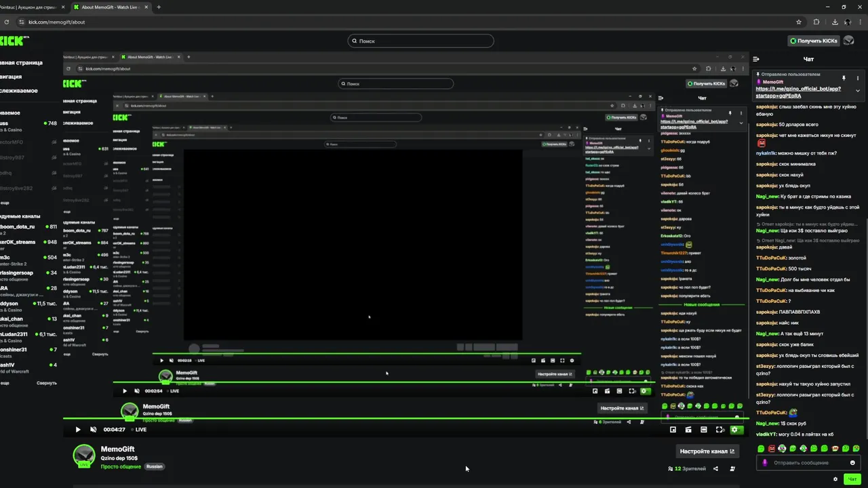This screenshot has height=488, width=868.
Task: Open site info icon beside kick.com address
Action: (x=21, y=22)
